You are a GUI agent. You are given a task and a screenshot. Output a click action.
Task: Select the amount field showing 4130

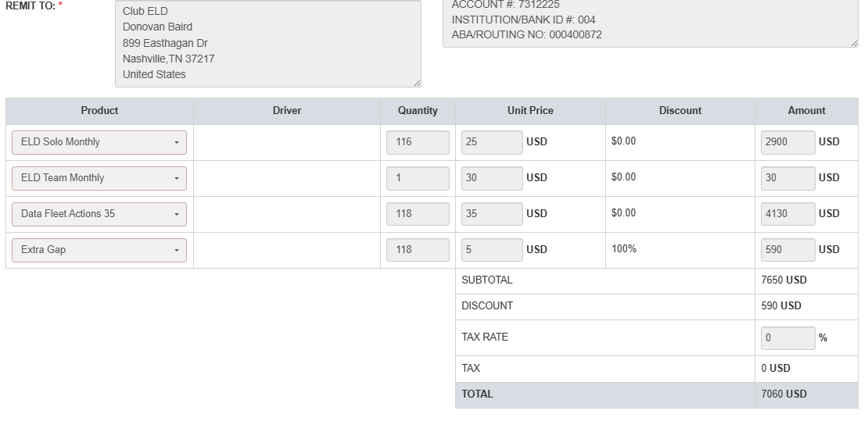coord(787,214)
